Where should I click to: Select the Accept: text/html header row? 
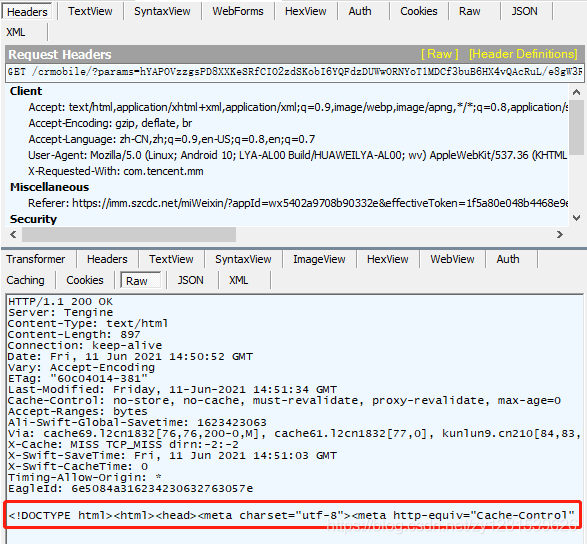pyautogui.click(x=298, y=107)
